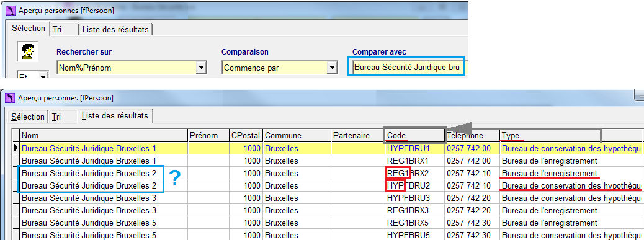The image size is (644, 240).
Task: Click the CPostal column header
Action: [x=246, y=135]
